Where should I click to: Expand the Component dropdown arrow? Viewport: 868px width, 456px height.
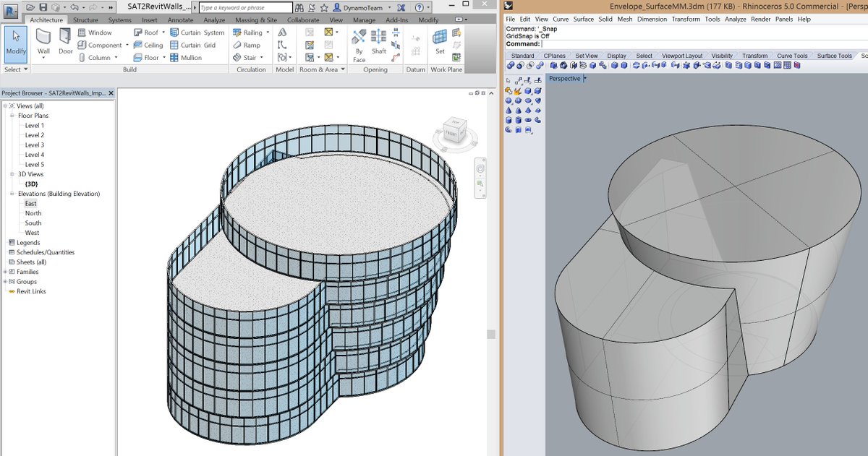[127, 45]
